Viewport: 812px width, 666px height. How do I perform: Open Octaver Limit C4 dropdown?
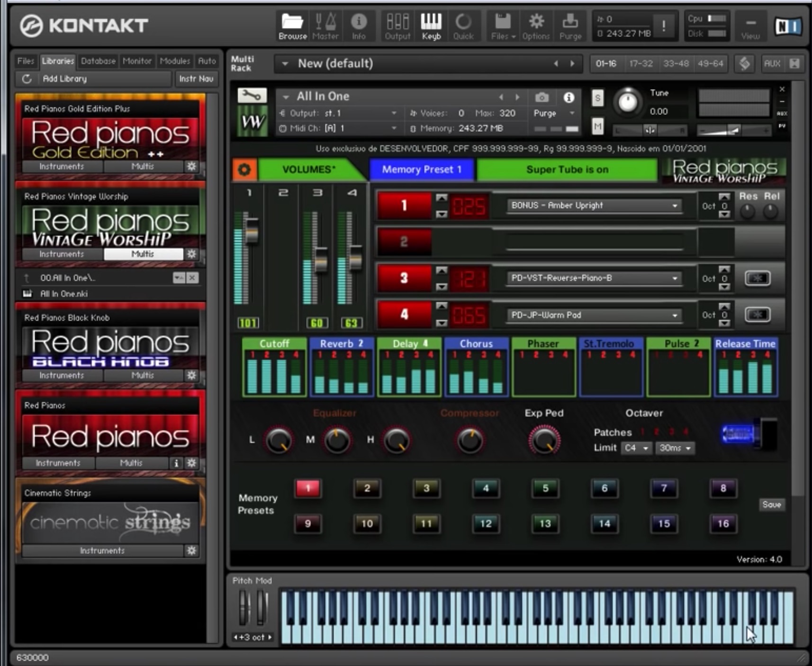(x=636, y=448)
